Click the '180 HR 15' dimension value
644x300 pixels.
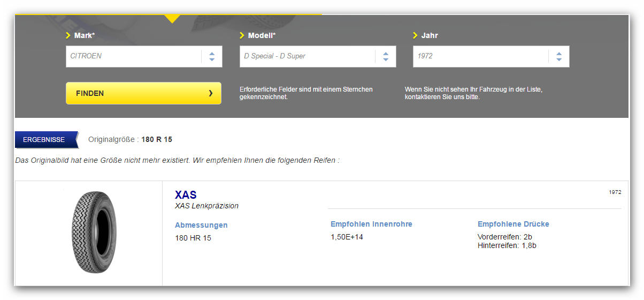(x=193, y=238)
